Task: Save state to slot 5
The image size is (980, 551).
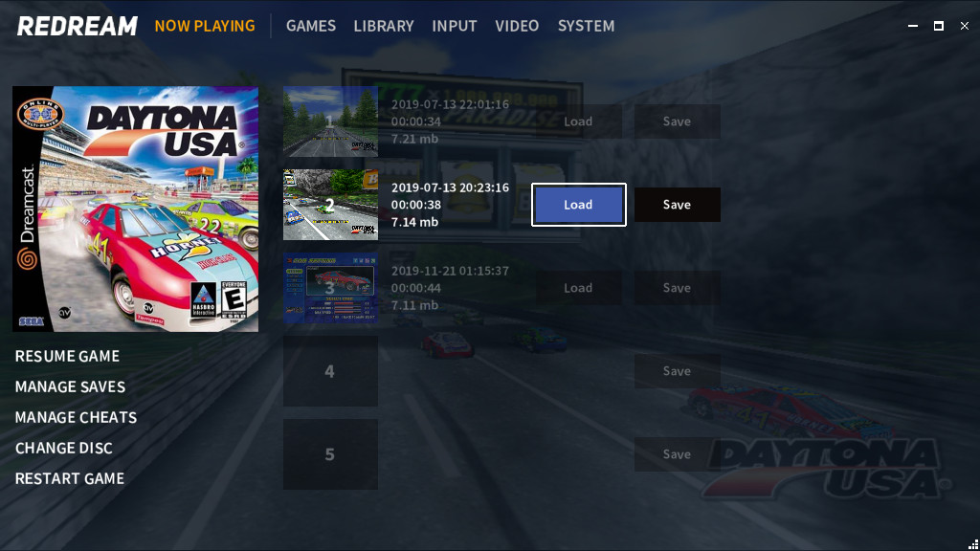Action: (x=677, y=454)
